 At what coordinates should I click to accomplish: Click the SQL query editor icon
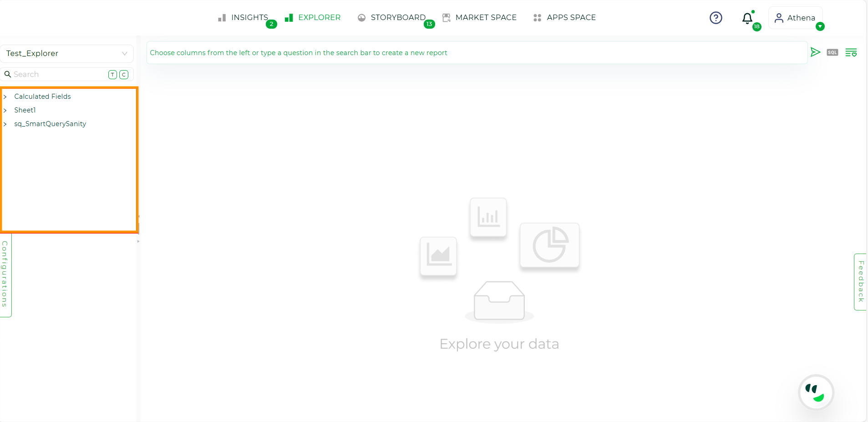point(832,52)
